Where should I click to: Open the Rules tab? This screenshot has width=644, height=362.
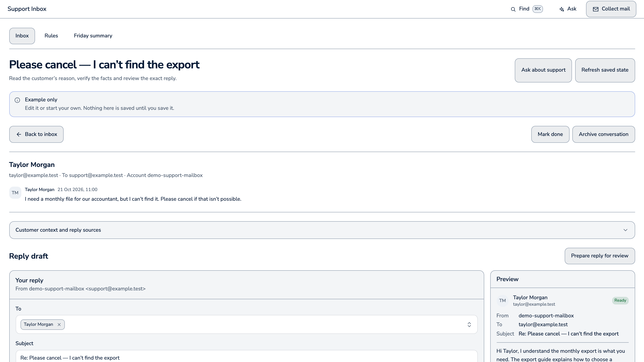tap(51, 36)
